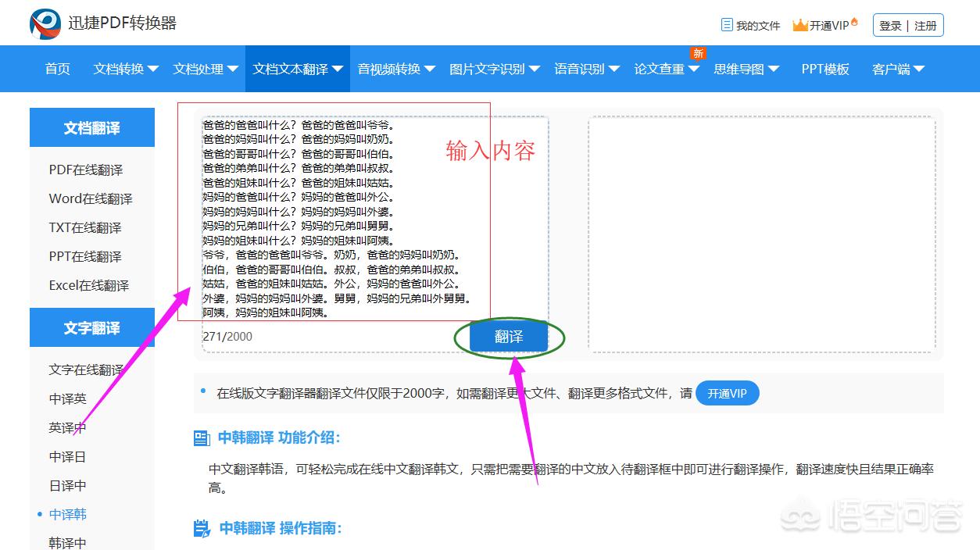The width and height of the screenshot is (980, 550).
Task: Select PDF在线翻译 in sidebar
Action: coord(86,170)
